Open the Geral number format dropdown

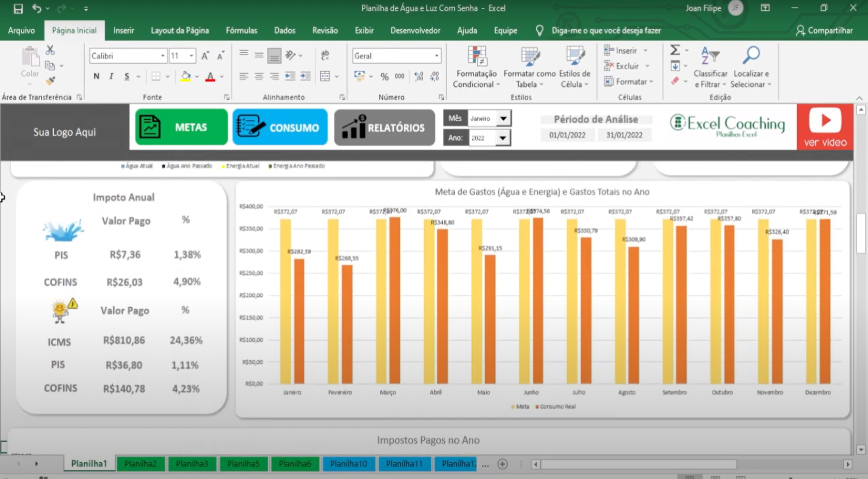tap(437, 56)
